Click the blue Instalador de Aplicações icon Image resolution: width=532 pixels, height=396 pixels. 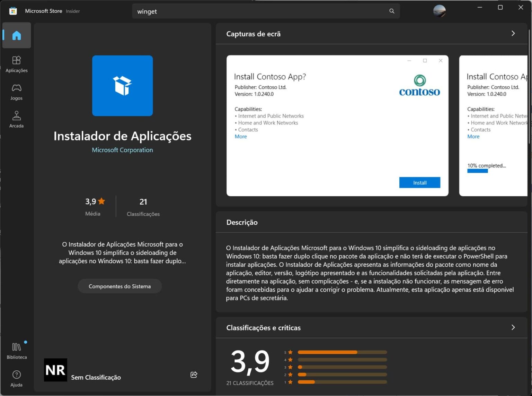point(122,86)
